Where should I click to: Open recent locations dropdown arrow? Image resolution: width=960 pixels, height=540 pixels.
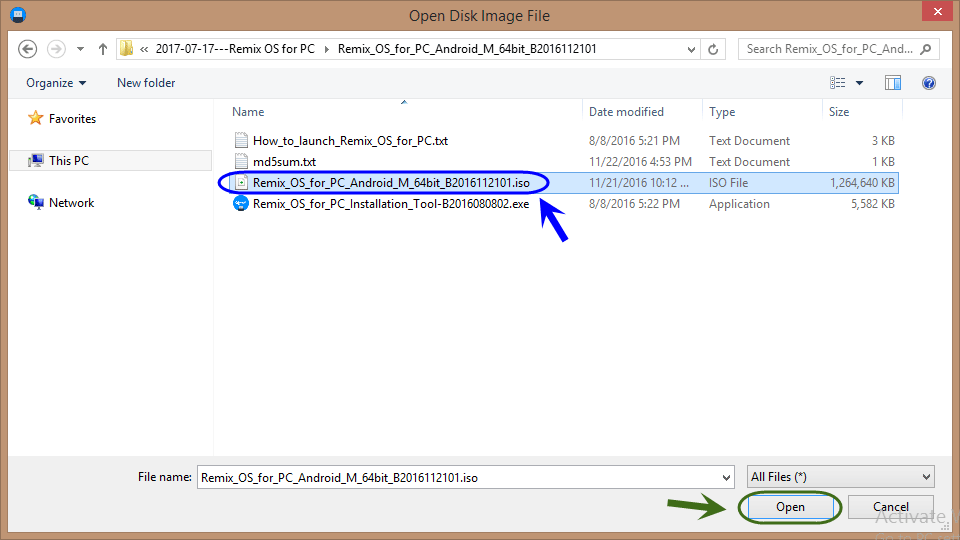80,49
